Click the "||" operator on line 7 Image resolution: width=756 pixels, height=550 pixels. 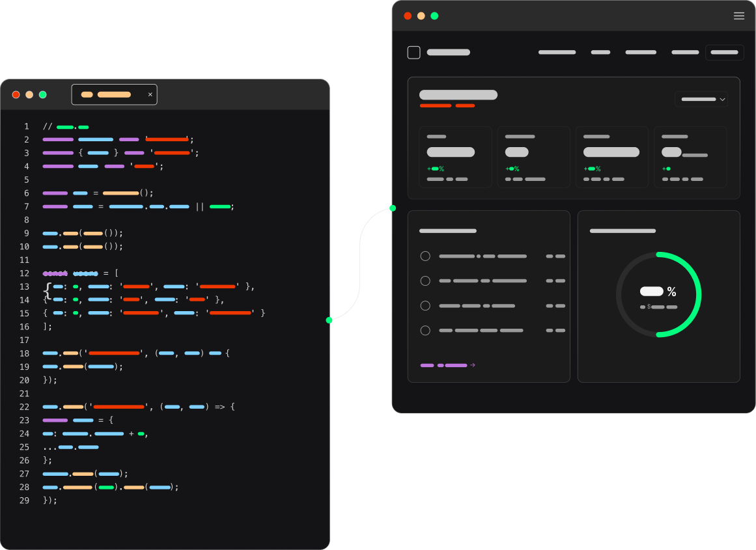click(200, 206)
